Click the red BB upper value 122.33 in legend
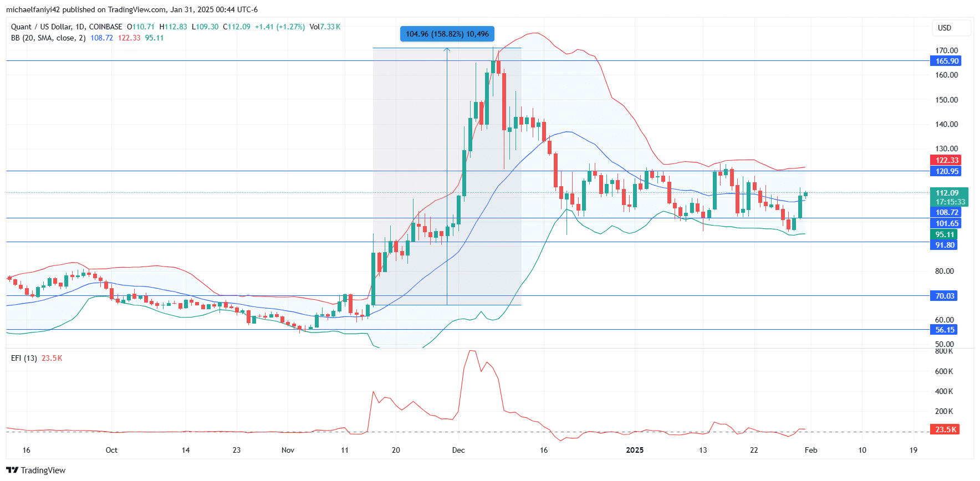 [129, 38]
